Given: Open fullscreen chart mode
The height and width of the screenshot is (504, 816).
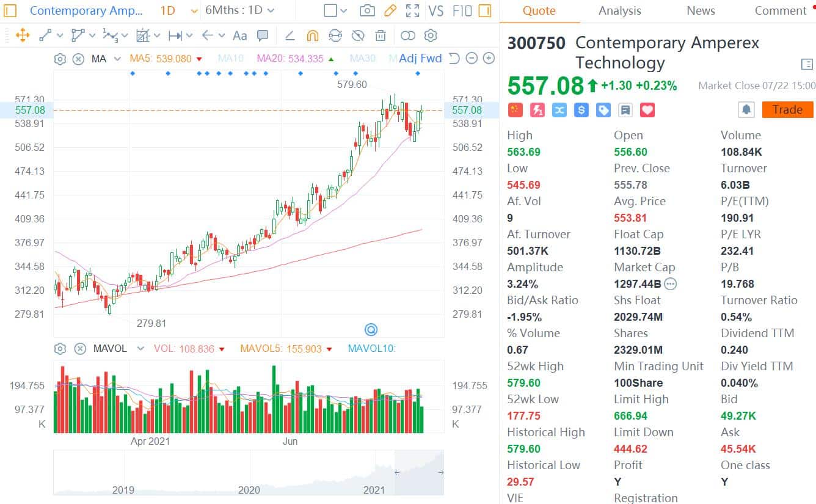Looking at the screenshot, I should coord(413,10).
